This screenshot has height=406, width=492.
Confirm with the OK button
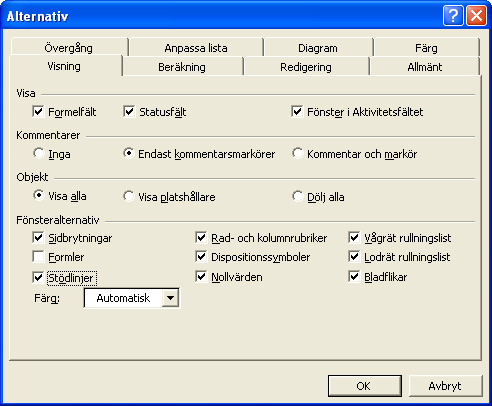(365, 386)
